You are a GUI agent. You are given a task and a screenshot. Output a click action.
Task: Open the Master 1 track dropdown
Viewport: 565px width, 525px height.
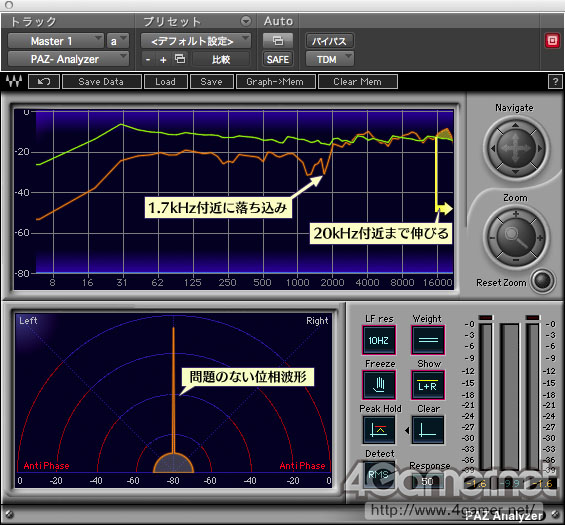(x=55, y=41)
